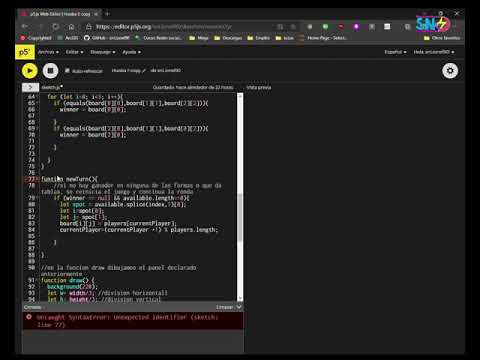Click the scrollbar up arrow in editor
Image resolution: width=480 pixels, height=360 pixels.
(x=240, y=97)
